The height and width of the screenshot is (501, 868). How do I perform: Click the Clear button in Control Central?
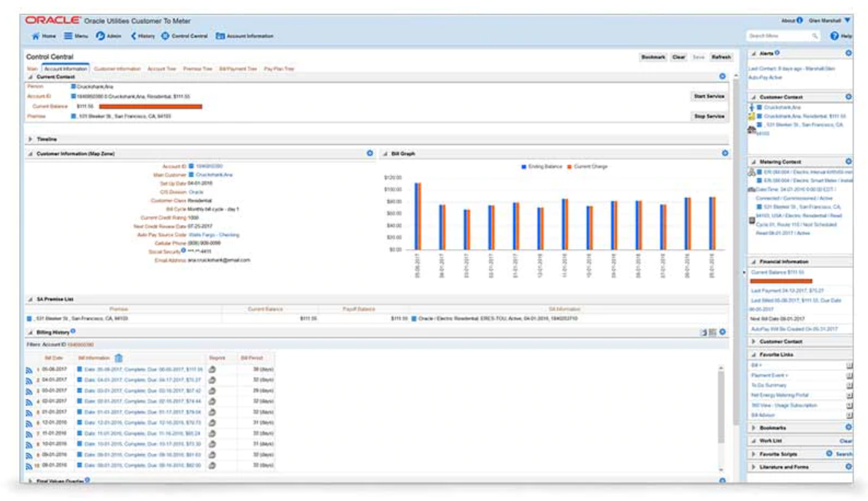pyautogui.click(x=679, y=57)
